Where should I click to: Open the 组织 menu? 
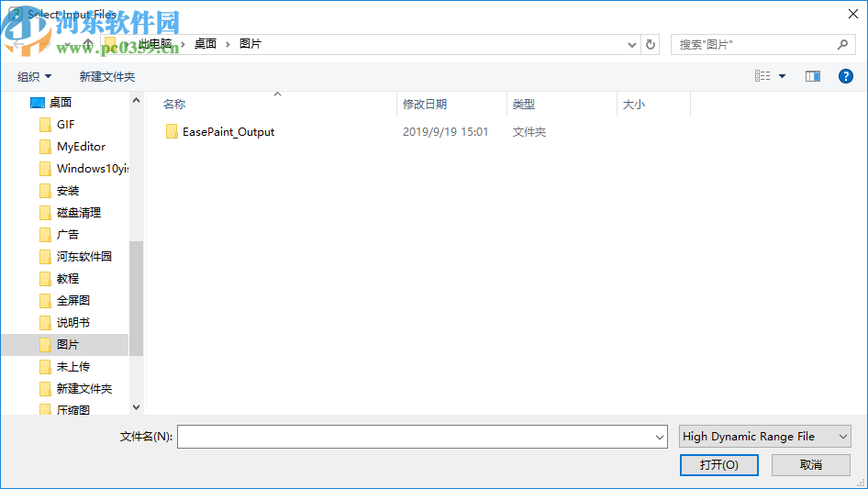(34, 77)
